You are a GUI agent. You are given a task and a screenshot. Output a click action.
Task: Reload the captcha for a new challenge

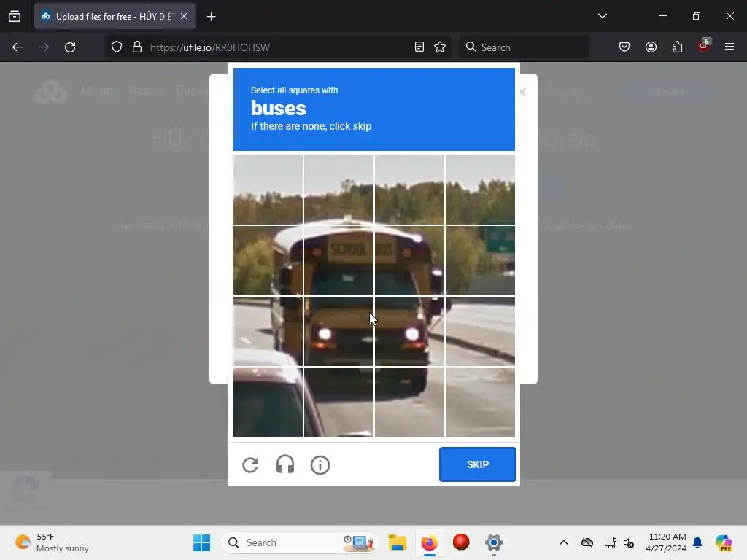click(250, 464)
